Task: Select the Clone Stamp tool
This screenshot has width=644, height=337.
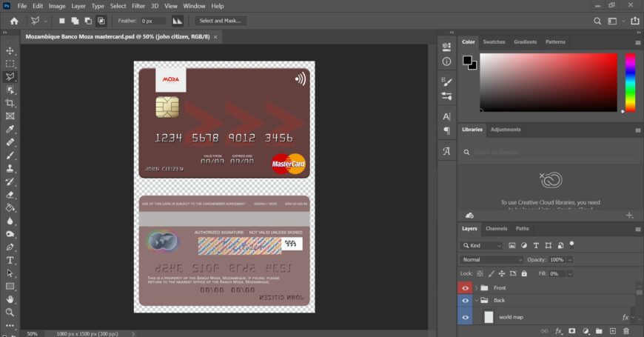Action: click(x=10, y=169)
